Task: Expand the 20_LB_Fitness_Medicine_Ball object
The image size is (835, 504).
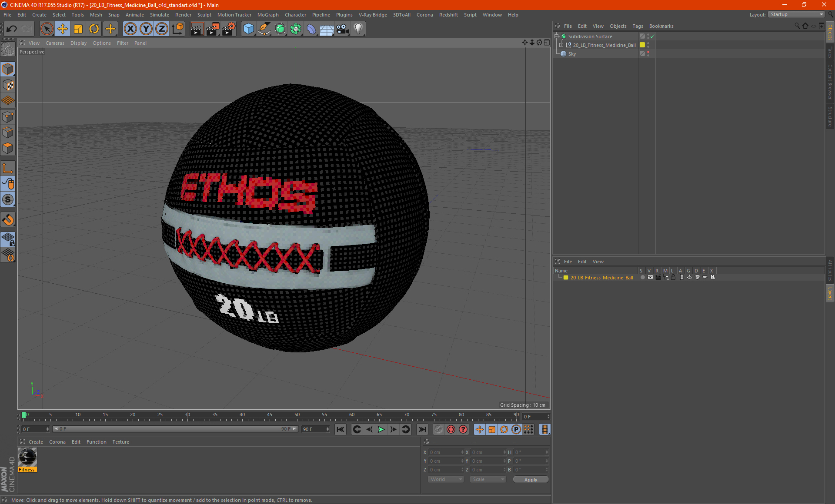Action: [x=561, y=45]
